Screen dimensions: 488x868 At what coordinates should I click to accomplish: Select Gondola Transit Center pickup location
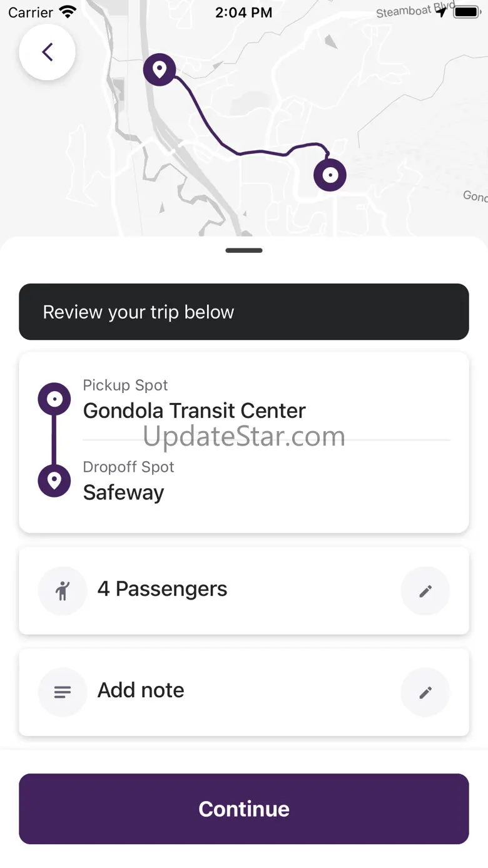(194, 411)
